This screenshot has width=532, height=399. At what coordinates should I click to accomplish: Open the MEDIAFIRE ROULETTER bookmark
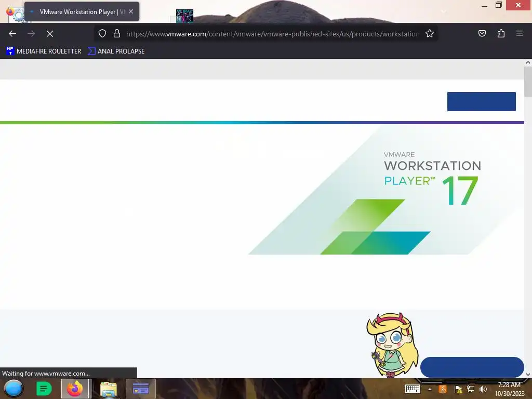pos(44,51)
